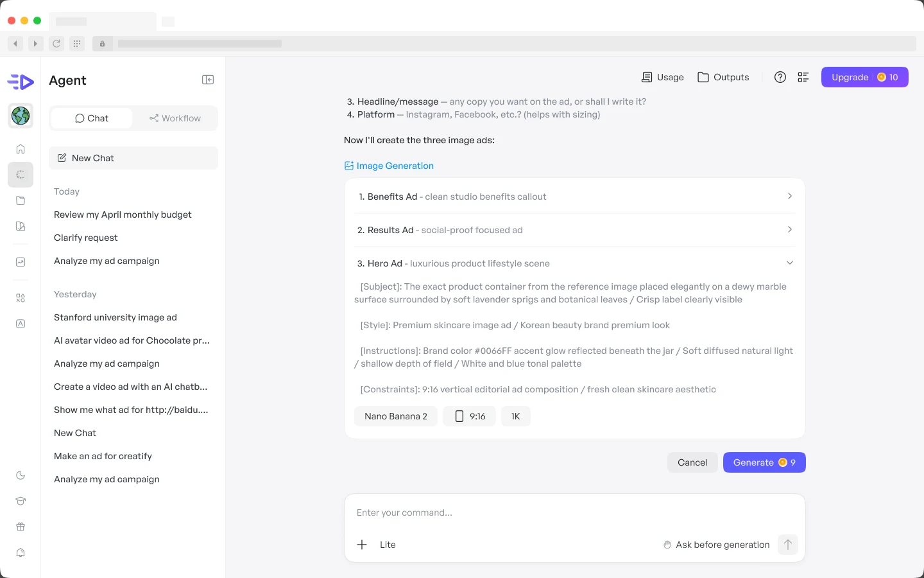Open the Nano Banana 2 model selector
924x578 pixels.
(396, 416)
